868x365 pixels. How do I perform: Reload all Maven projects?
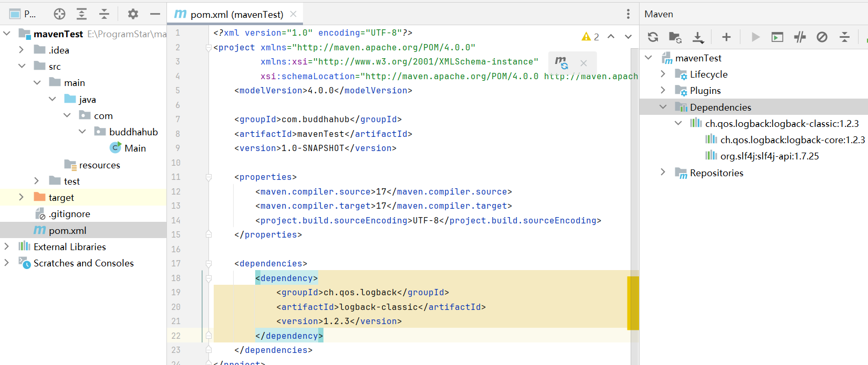tap(653, 37)
